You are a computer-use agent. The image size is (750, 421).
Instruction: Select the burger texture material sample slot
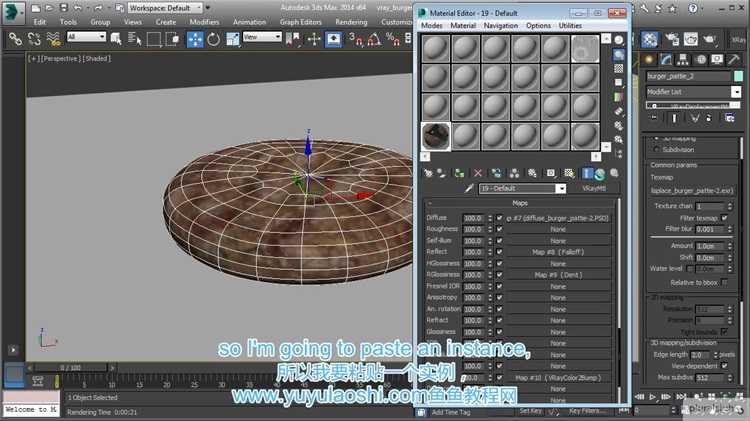tap(436, 136)
